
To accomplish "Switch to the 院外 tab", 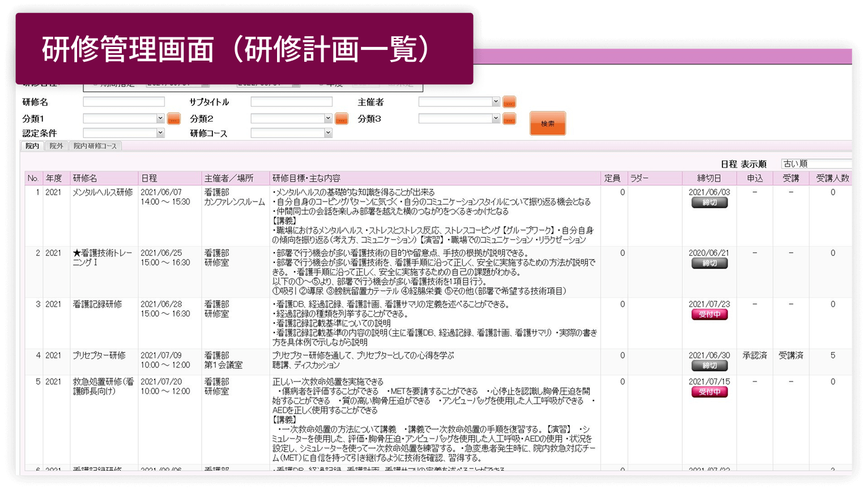I will (56, 146).
